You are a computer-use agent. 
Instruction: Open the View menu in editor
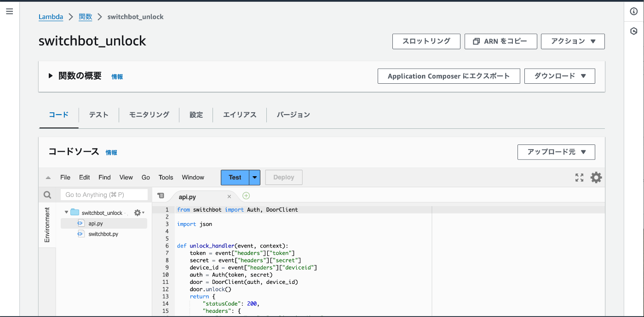126,178
